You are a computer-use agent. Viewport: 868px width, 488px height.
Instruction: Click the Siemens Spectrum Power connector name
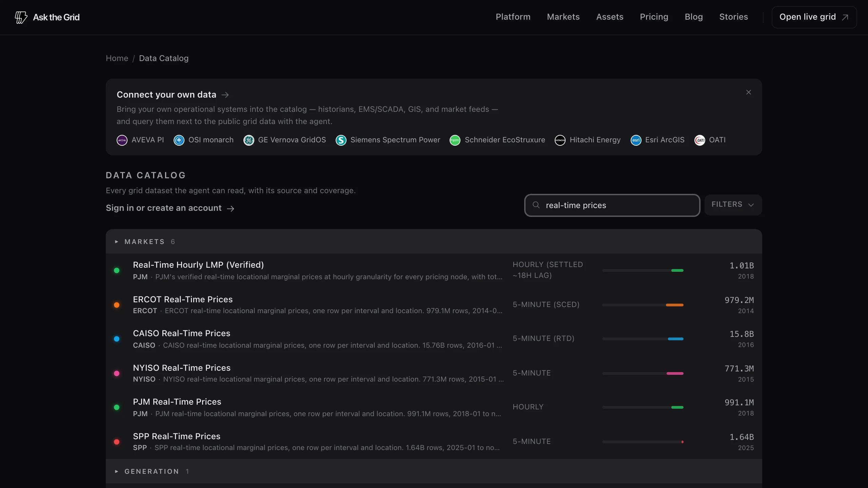click(x=395, y=140)
